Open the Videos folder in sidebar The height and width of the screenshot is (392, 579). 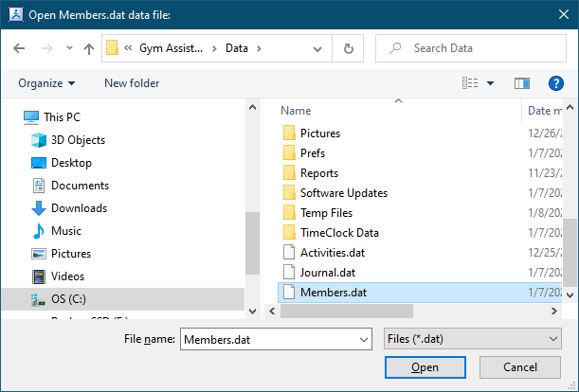click(67, 276)
